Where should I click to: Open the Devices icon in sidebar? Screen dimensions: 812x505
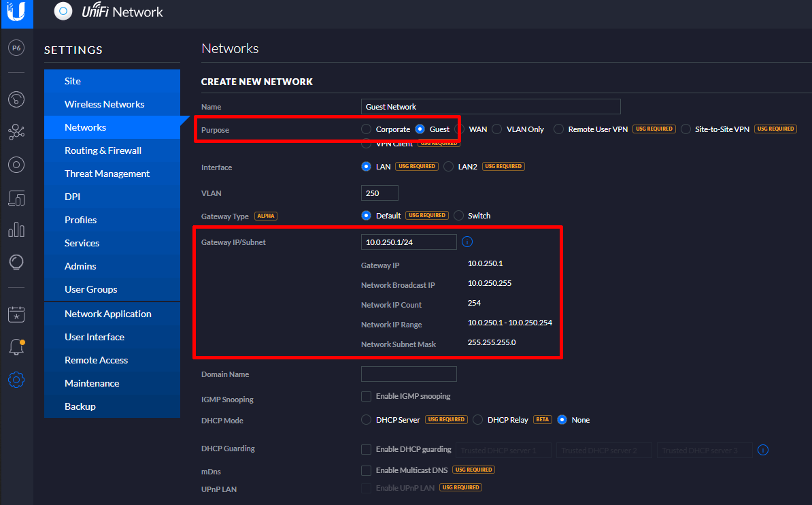coord(16,165)
